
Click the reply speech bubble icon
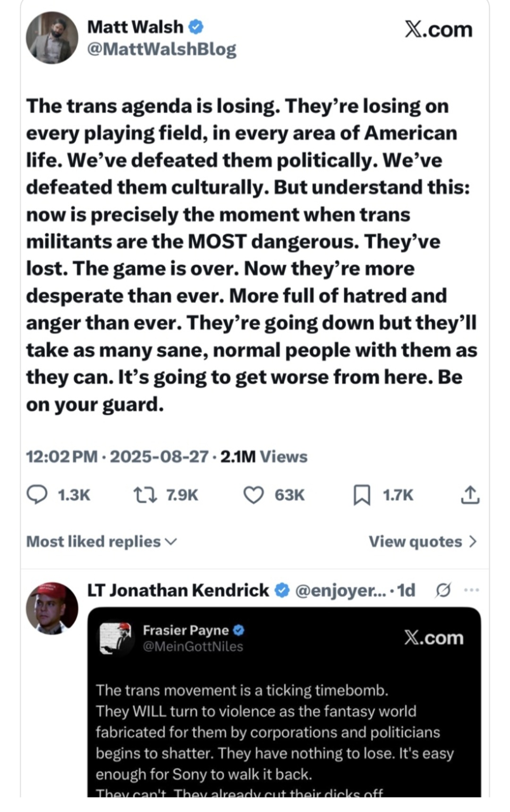point(36,495)
